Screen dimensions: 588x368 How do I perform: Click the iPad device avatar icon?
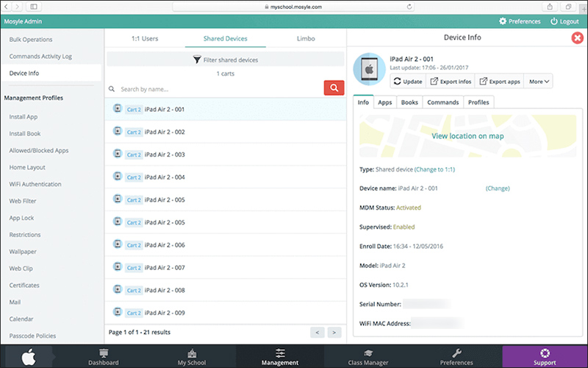[370, 69]
